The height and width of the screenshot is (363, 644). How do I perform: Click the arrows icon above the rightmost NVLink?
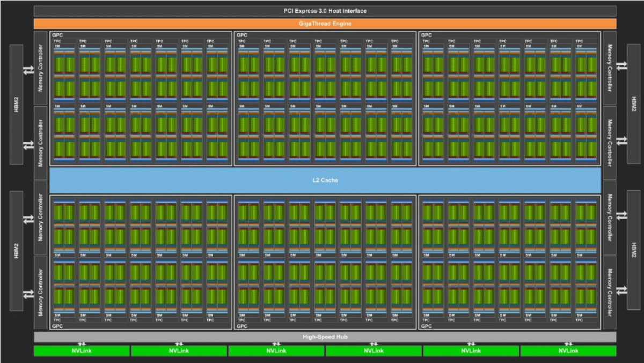coord(568,344)
